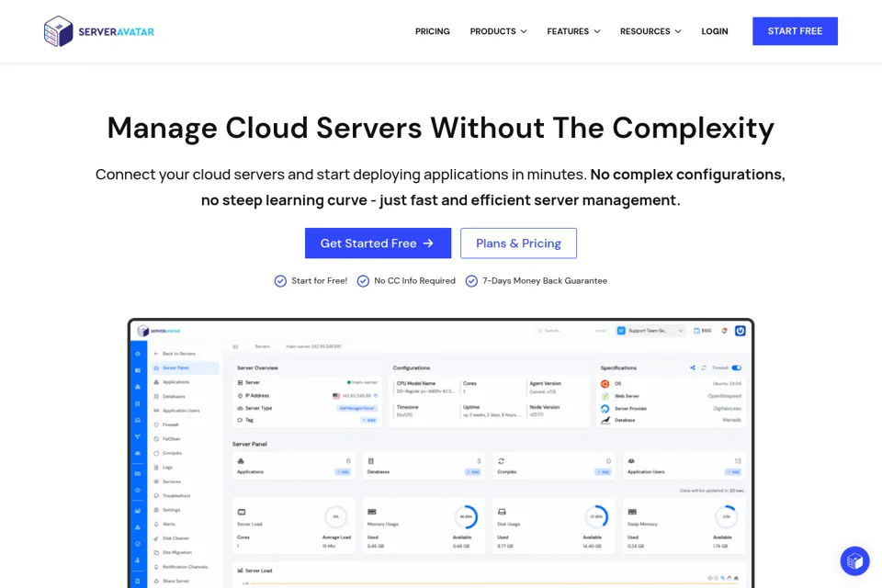This screenshot has height=588, width=882.
Task: Click Add on the Application Users card
Action: [x=733, y=472]
